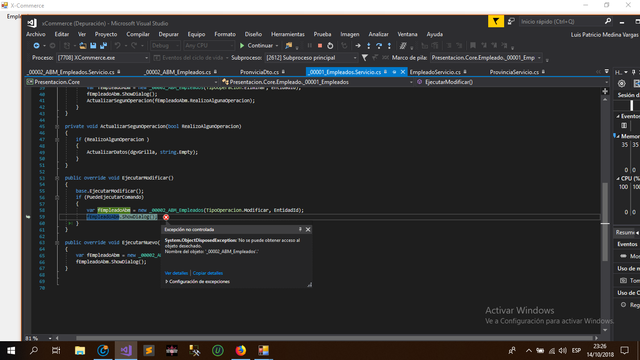The image size is (640, 360).
Task: Open the feedback icon beside quick launch
Action: (511, 21)
